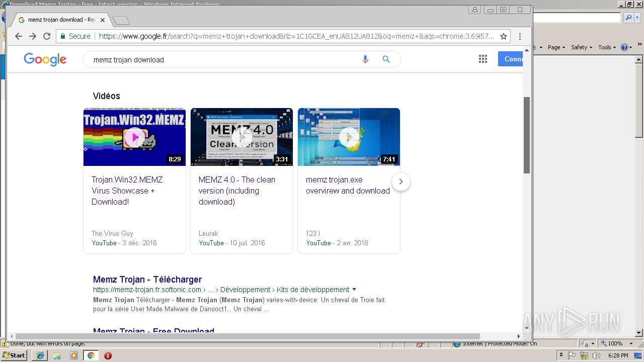
Task: Open memz trojan.exe overvirew and download link
Action: point(348,185)
